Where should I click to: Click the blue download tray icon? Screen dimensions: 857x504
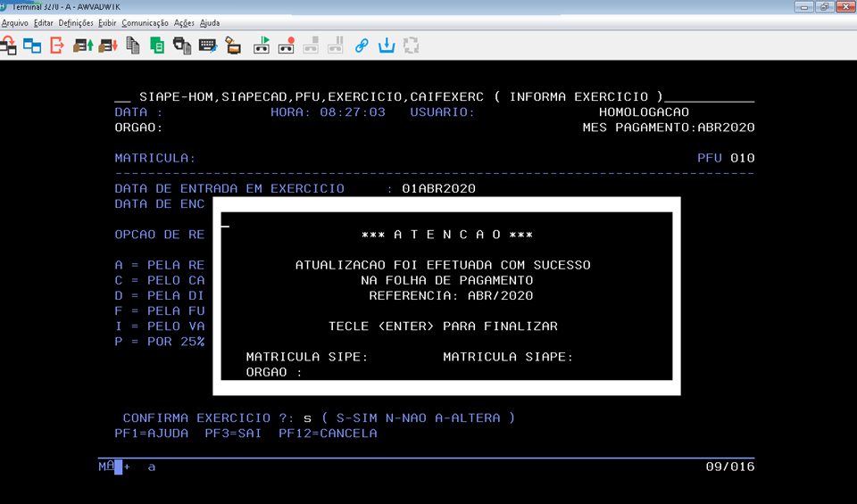[387, 45]
